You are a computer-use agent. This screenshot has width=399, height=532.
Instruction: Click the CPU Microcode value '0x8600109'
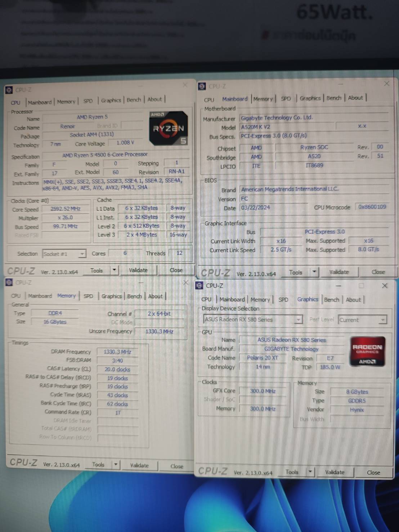coord(372,207)
